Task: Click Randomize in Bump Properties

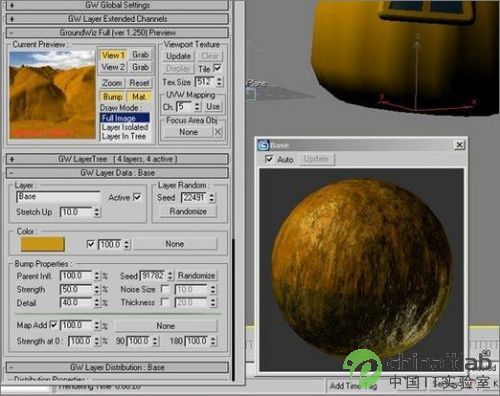Action: pos(196,275)
